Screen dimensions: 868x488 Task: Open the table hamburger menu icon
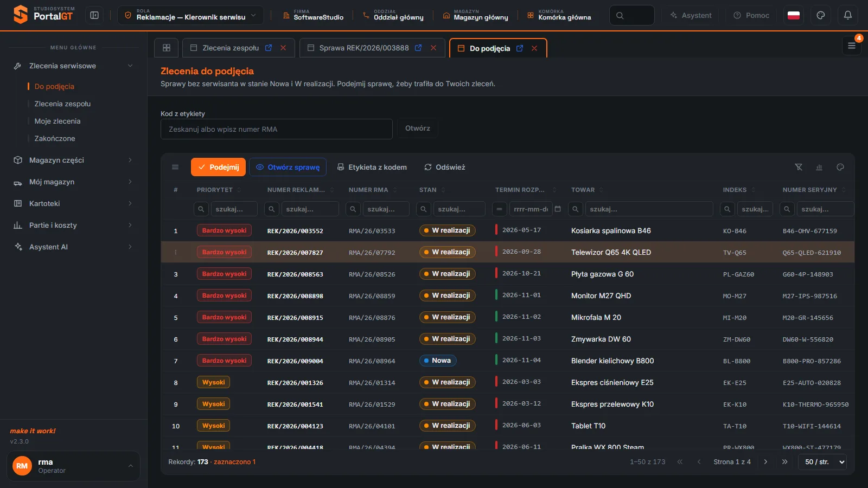point(175,167)
